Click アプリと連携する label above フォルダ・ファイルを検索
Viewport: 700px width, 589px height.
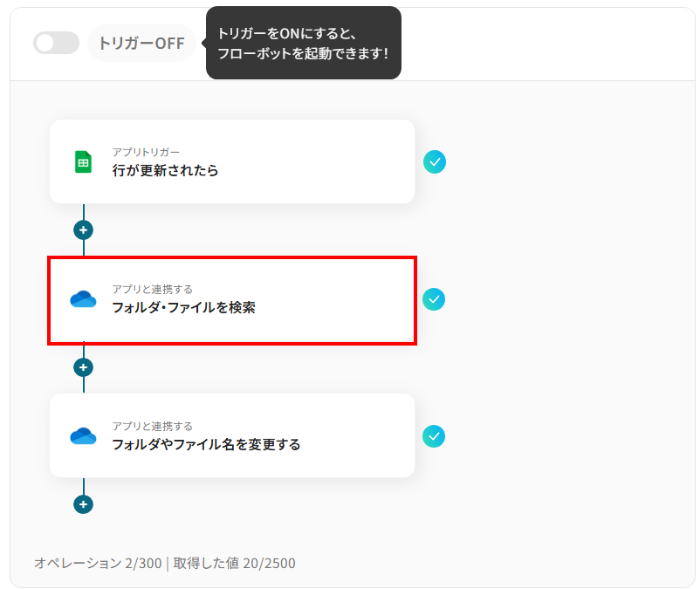pos(152,289)
